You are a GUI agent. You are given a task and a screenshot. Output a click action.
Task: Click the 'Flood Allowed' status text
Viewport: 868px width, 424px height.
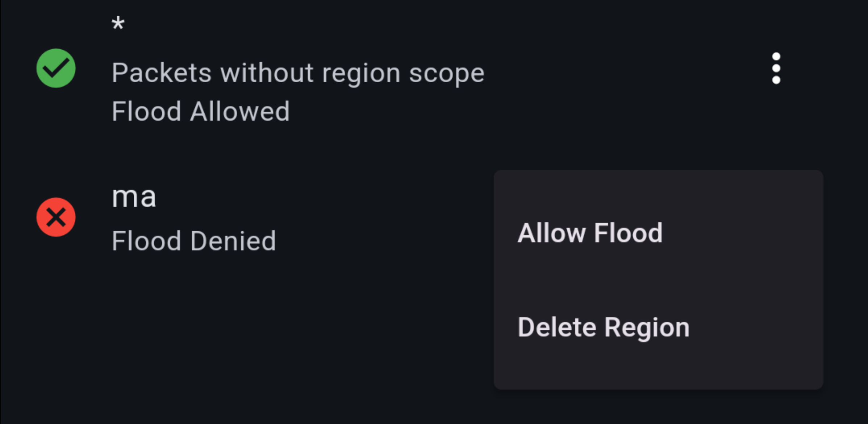click(x=200, y=111)
